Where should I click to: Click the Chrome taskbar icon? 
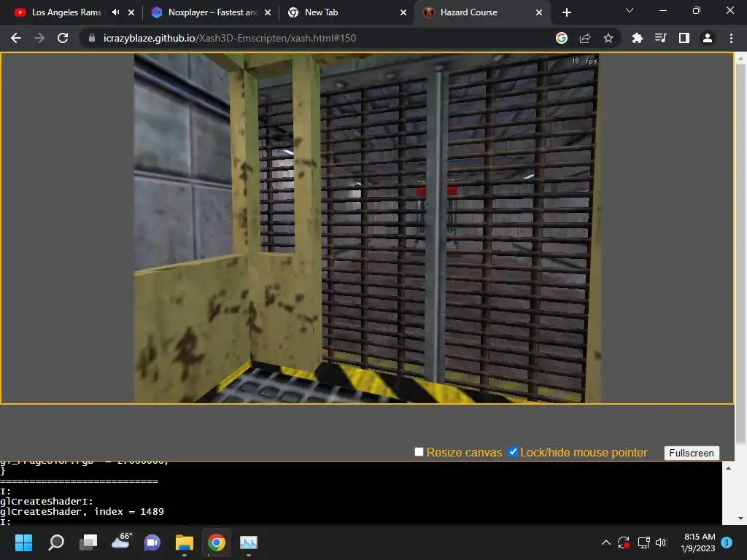[216, 542]
